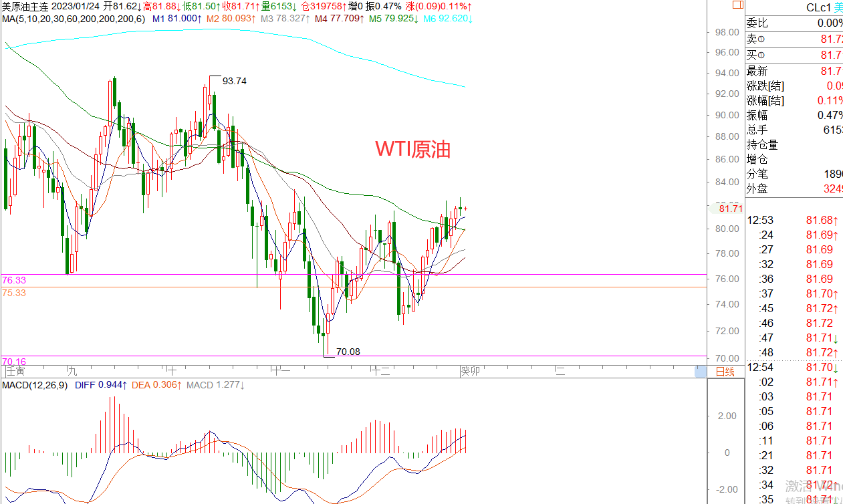The height and width of the screenshot is (504, 843).
Task: Select the M2 80.093 moving average value
Action: (x=231, y=18)
